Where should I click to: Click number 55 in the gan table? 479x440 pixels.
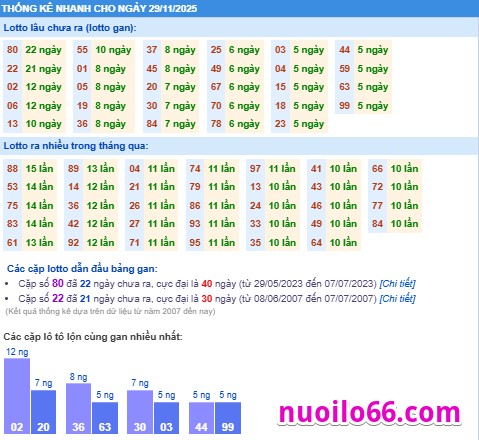pyautogui.click(x=82, y=50)
